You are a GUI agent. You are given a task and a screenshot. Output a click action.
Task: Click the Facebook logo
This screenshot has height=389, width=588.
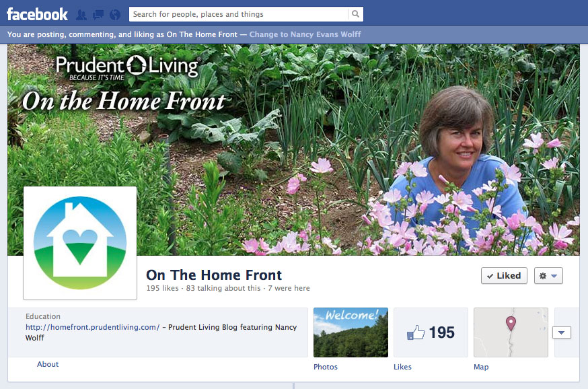[37, 15]
